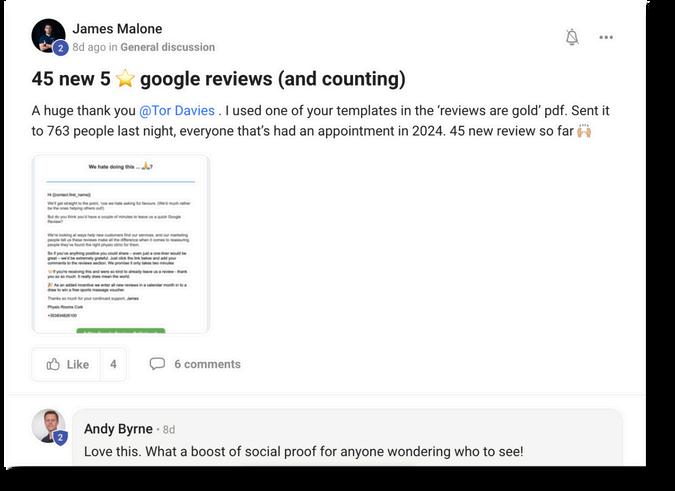675x491 pixels.
Task: Click the level 2 badge on Andy Byrne's avatar
Action: pyautogui.click(x=61, y=438)
